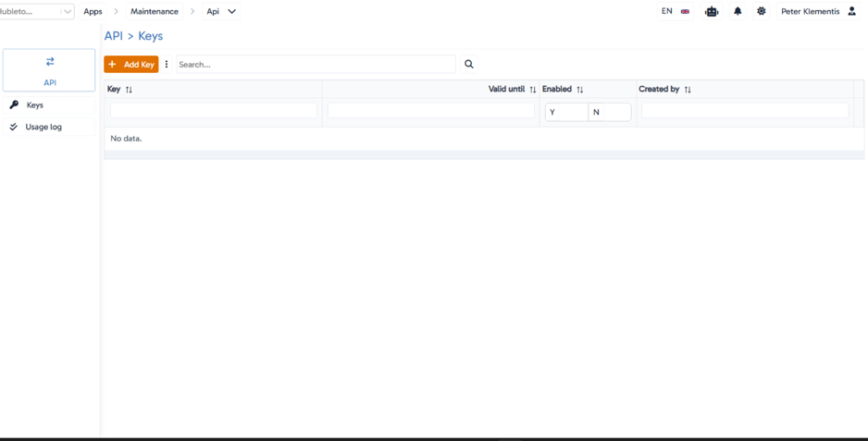Go to Maintenance in the breadcrumb
The image size is (868, 441).
click(155, 12)
